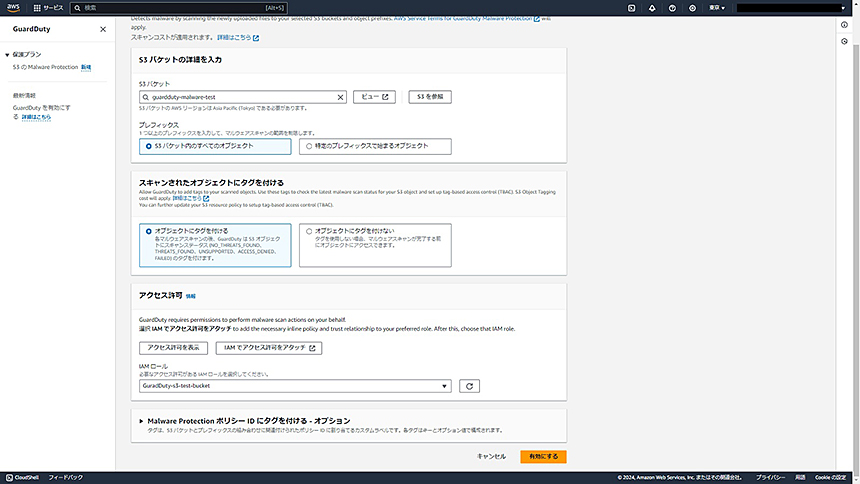Image resolution: width=860 pixels, height=484 pixels.
Task: Close the GuardDuty side navigation panel
Action: [x=103, y=29]
